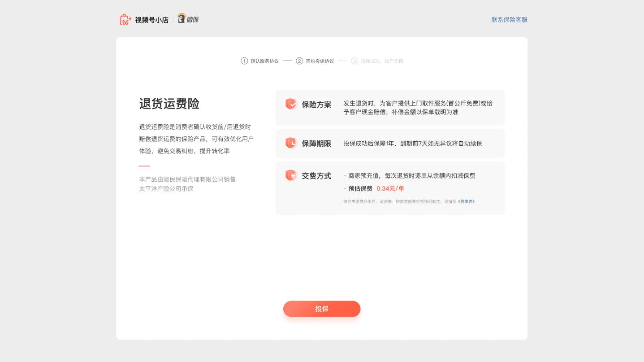The image size is (644, 362).
Task: Click the 0.34元/单 price text
Action: point(390,188)
